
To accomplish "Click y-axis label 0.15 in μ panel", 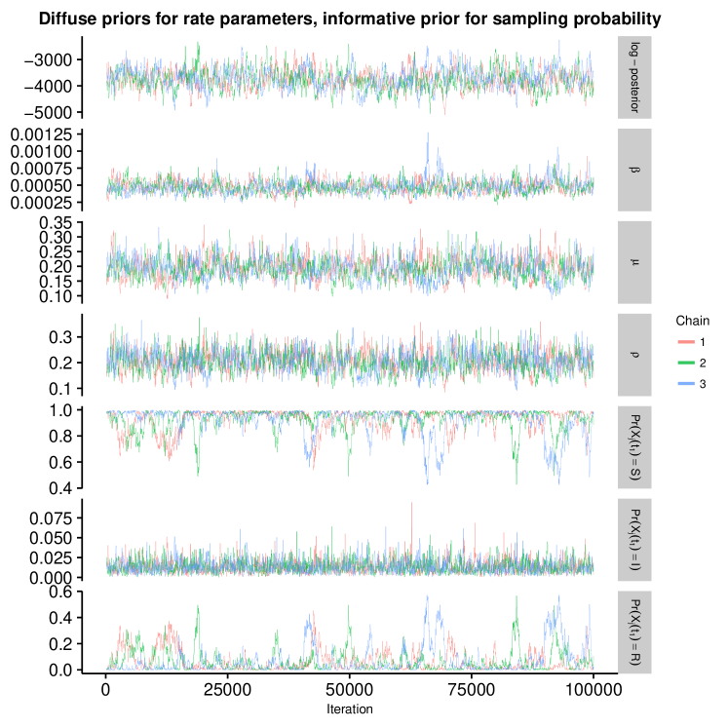I will tap(56, 282).
